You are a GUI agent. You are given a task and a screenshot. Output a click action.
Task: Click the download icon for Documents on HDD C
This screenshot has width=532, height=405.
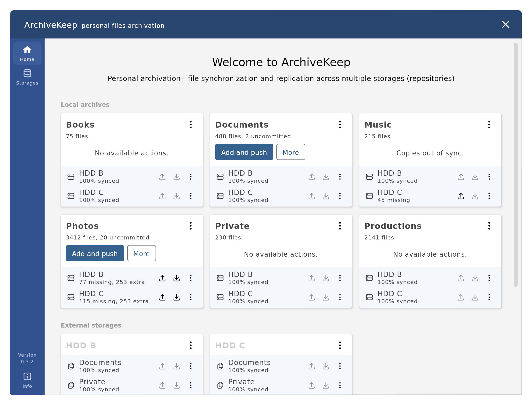(x=326, y=196)
